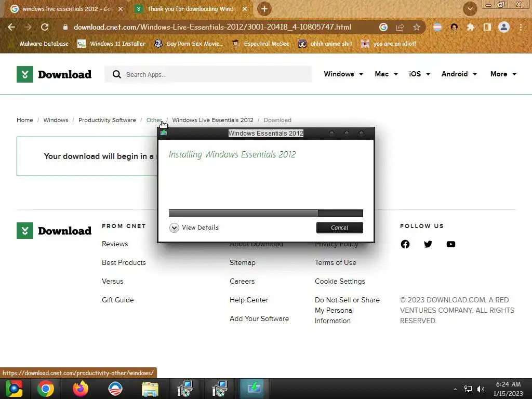
Task: Click the active installer taskbar button
Action: click(254, 389)
